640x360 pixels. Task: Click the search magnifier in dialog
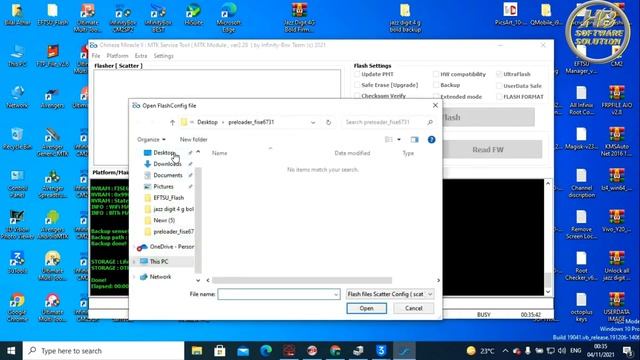pyautogui.click(x=430, y=122)
